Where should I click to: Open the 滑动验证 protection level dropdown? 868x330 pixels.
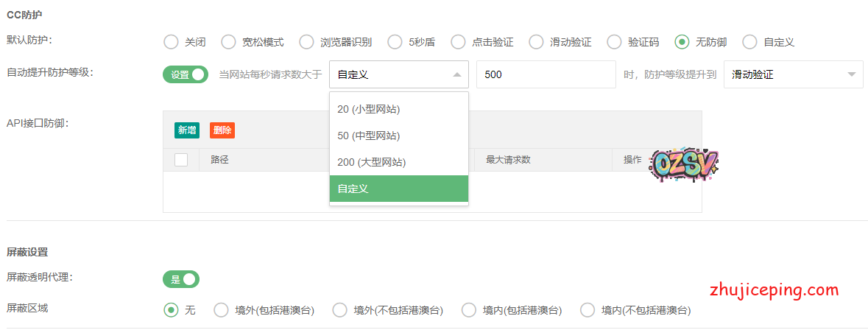[793, 74]
